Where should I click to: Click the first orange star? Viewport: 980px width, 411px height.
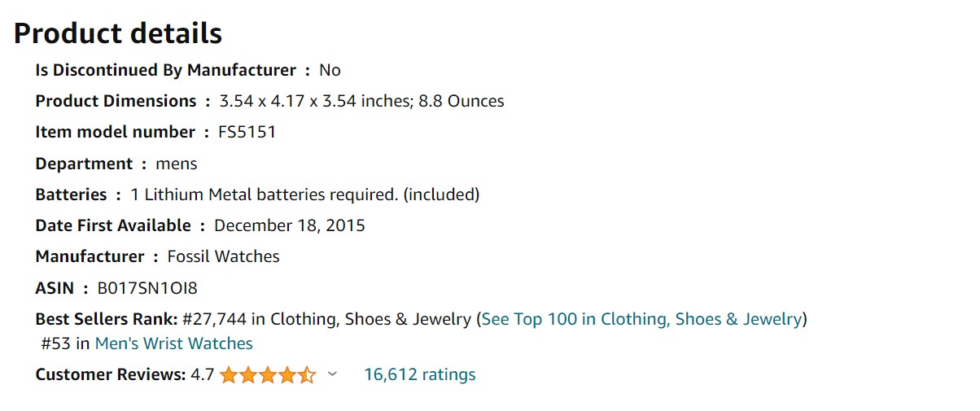229,375
